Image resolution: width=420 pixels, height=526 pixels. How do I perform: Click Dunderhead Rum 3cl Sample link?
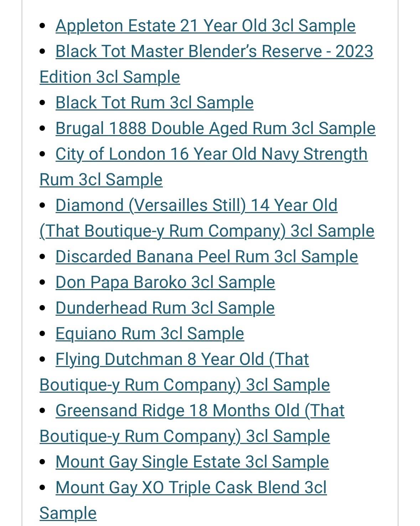tap(165, 308)
